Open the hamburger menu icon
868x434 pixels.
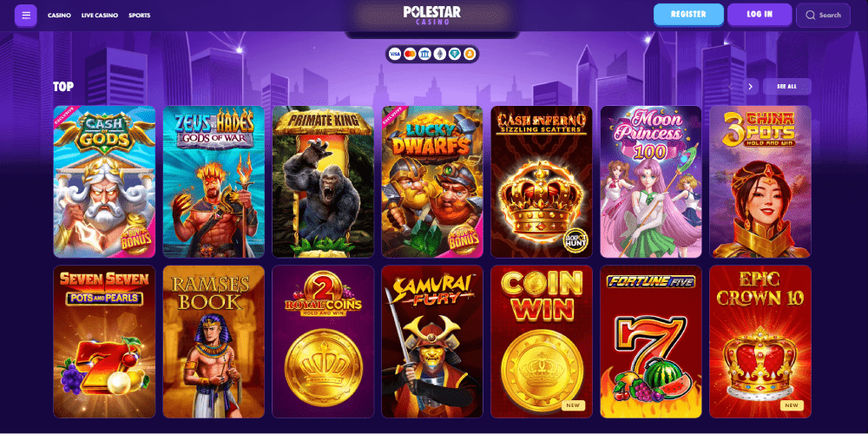(x=26, y=16)
